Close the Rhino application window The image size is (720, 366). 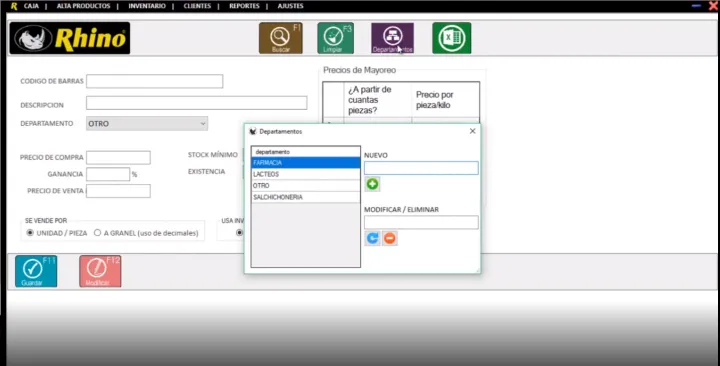point(714,6)
